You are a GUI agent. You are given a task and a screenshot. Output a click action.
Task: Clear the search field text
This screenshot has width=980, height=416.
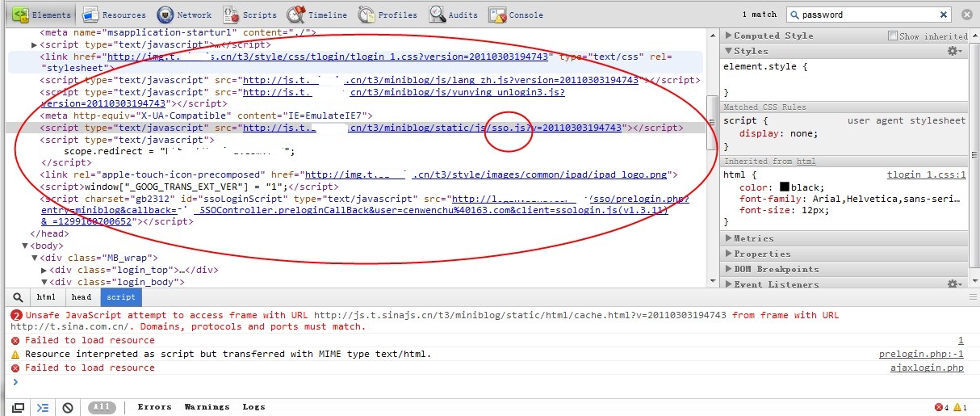(x=943, y=15)
